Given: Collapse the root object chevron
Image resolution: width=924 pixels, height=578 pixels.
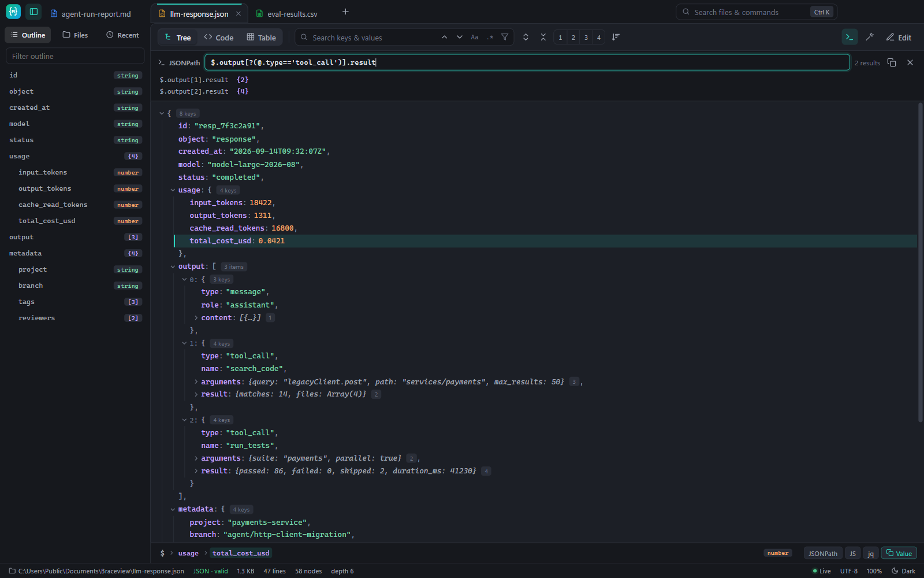Looking at the screenshot, I should click(162, 114).
